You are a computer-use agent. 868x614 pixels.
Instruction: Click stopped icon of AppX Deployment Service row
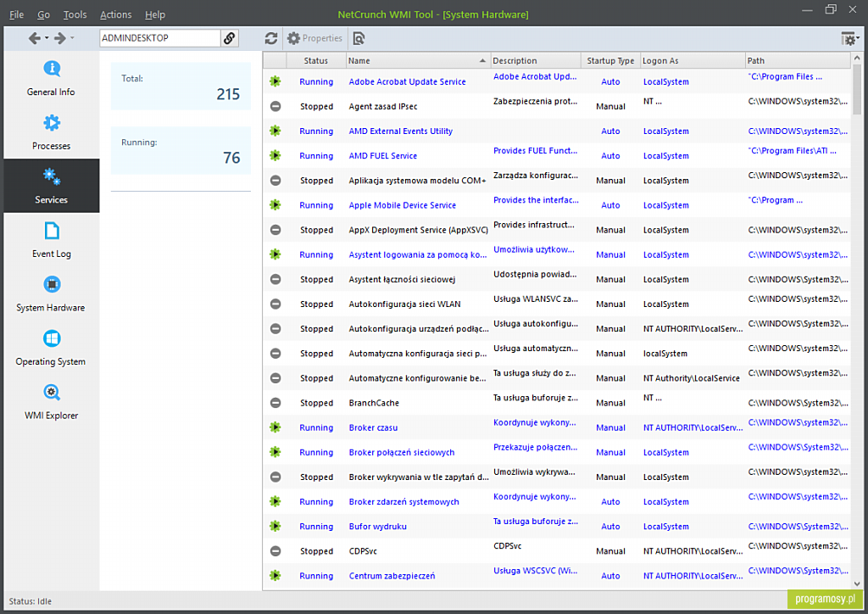point(275,230)
